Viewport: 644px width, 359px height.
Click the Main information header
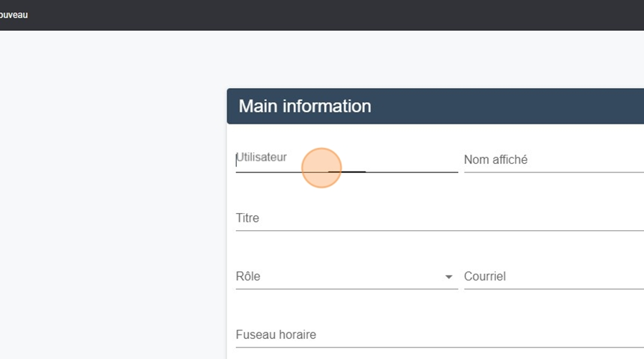(435, 107)
